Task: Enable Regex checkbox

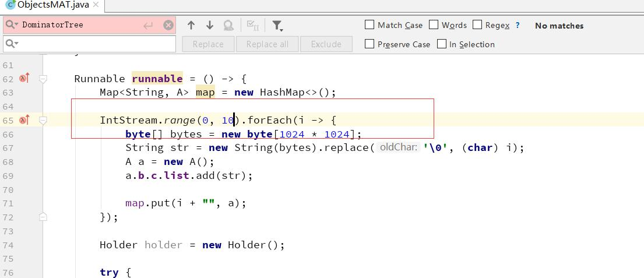Action: pyautogui.click(x=477, y=25)
